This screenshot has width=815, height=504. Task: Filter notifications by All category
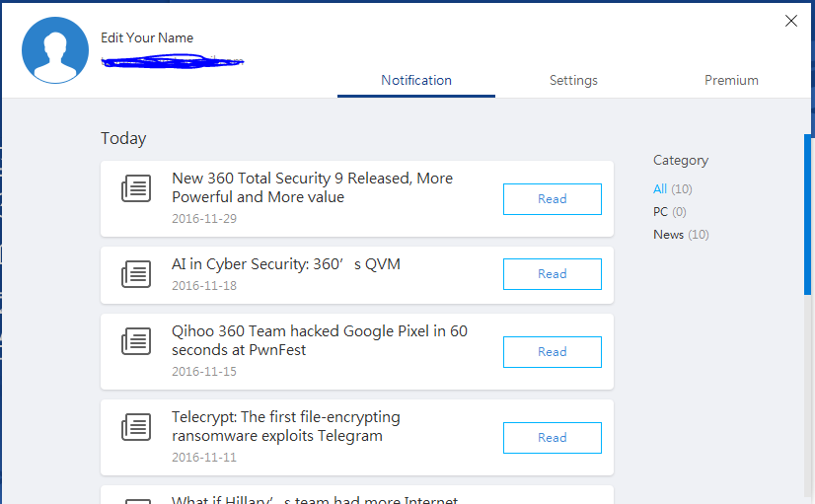[673, 188]
